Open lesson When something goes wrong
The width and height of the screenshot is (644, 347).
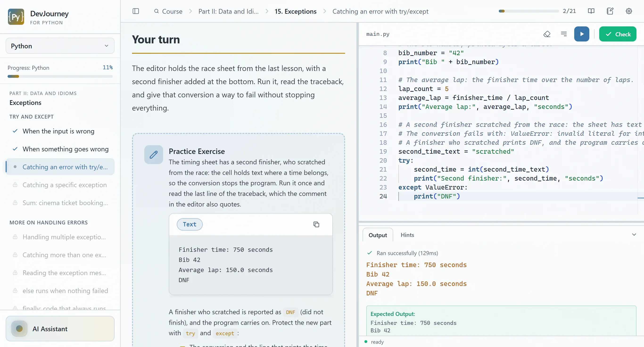pos(60,149)
